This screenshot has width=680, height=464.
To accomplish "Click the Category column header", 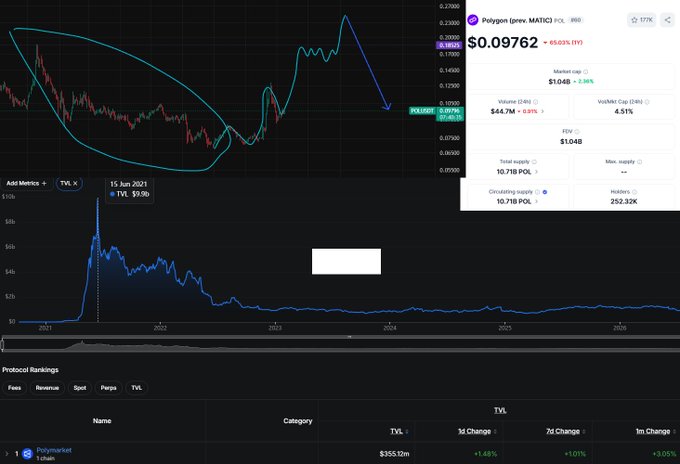I will (298, 421).
